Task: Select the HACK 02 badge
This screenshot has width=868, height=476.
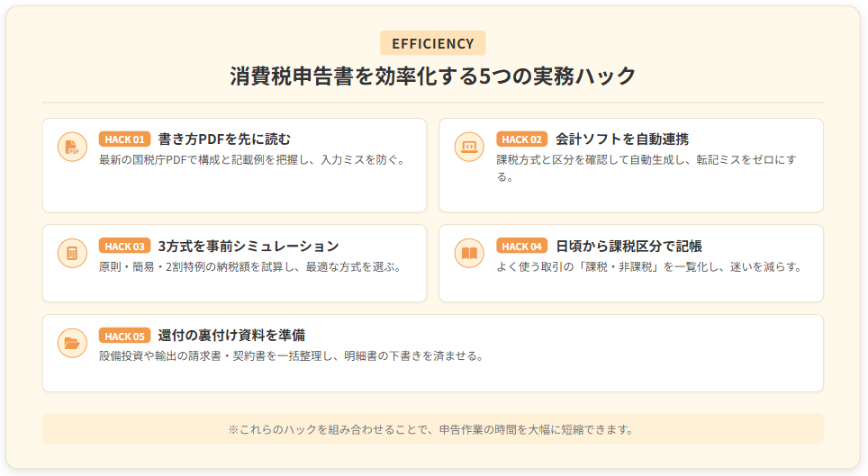Action: point(521,139)
